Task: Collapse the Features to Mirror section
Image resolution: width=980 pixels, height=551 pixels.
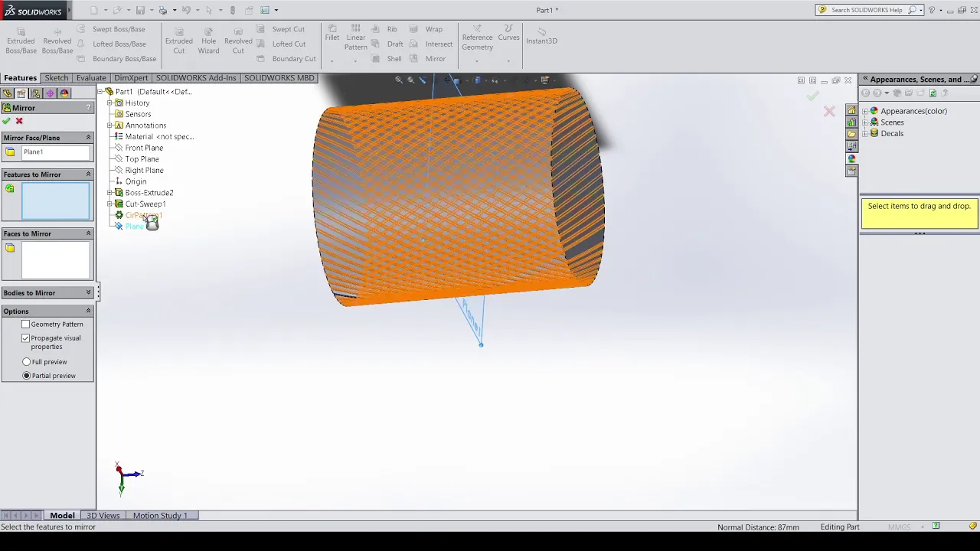Action: point(88,174)
